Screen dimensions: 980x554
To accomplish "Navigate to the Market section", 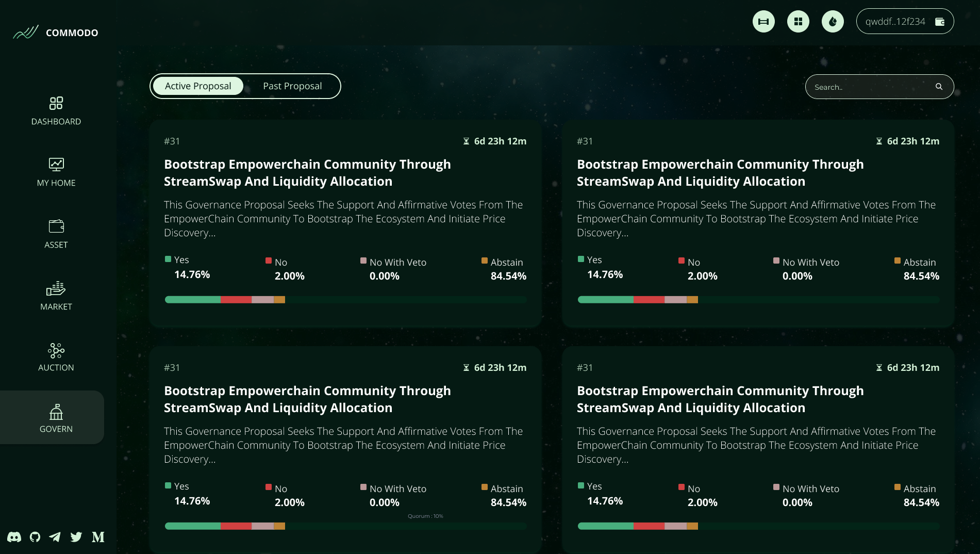I will pos(56,296).
